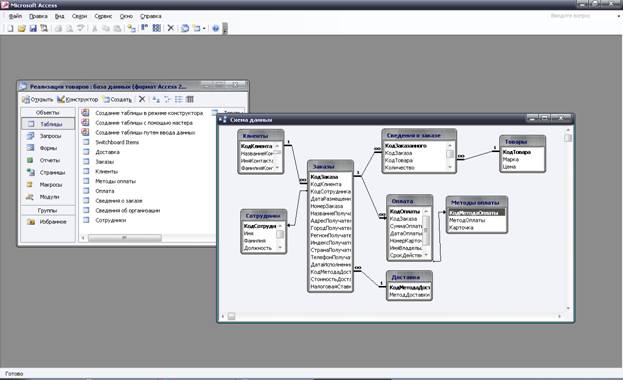Open the Сервис menu
The height and width of the screenshot is (380, 623).
click(x=103, y=16)
